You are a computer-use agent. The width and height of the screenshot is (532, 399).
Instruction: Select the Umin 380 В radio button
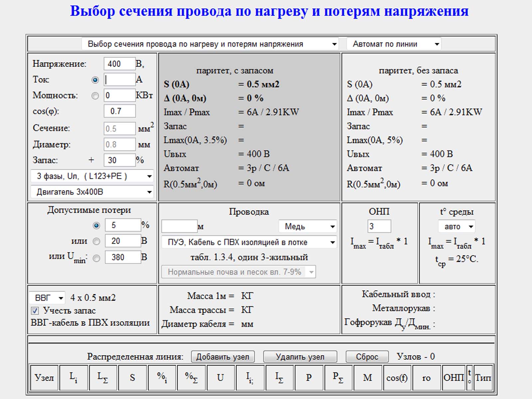pyautogui.click(x=96, y=258)
